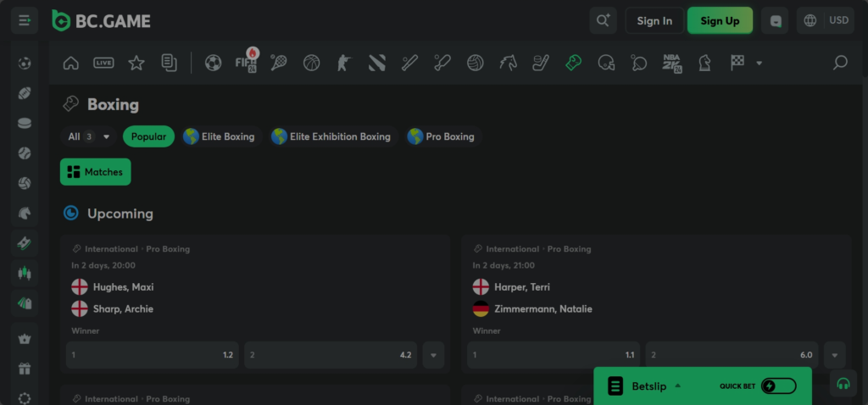Select the American football helmet icon
This screenshot has height=405, width=868.
(x=606, y=63)
